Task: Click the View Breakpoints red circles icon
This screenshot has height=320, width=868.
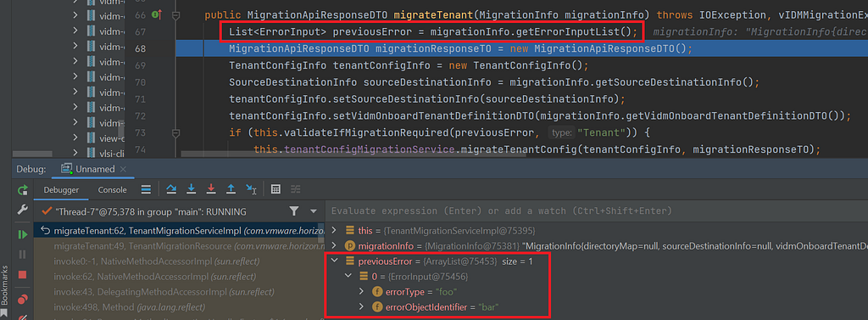Action: point(23,300)
